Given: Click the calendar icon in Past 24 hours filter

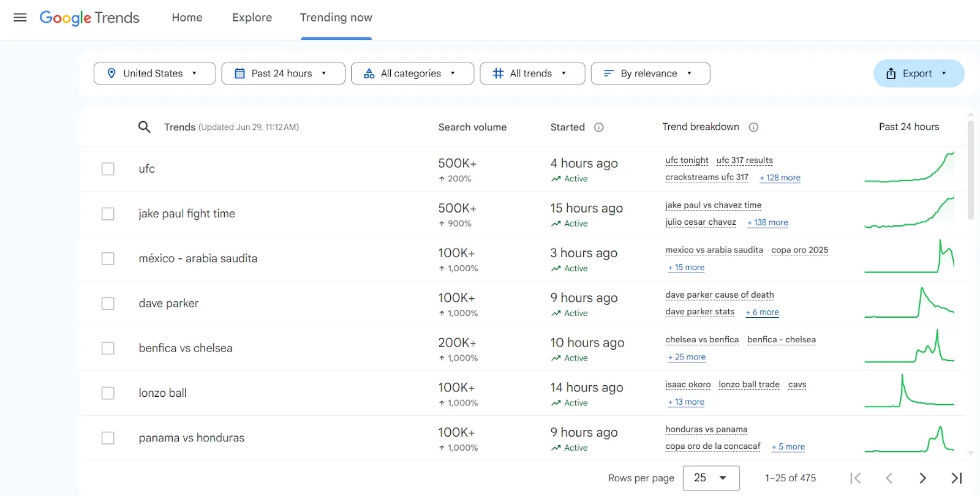Looking at the screenshot, I should tap(240, 73).
